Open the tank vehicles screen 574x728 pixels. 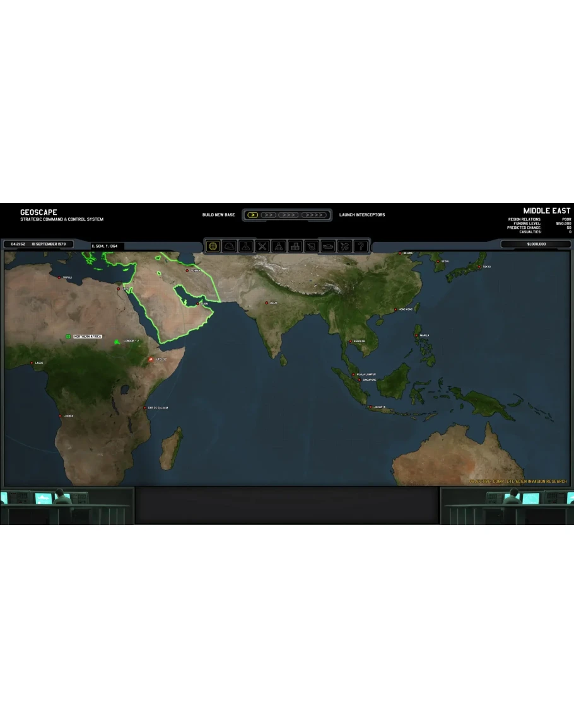coord(328,246)
